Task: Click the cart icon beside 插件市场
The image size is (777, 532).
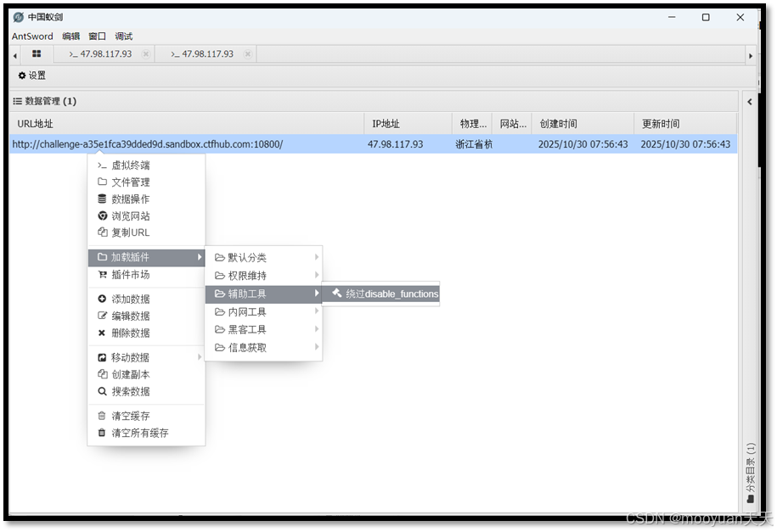Action: (x=102, y=274)
